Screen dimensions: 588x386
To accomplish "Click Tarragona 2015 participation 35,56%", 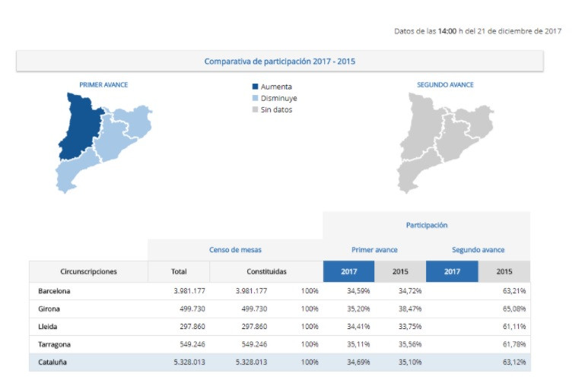I will click(410, 344).
